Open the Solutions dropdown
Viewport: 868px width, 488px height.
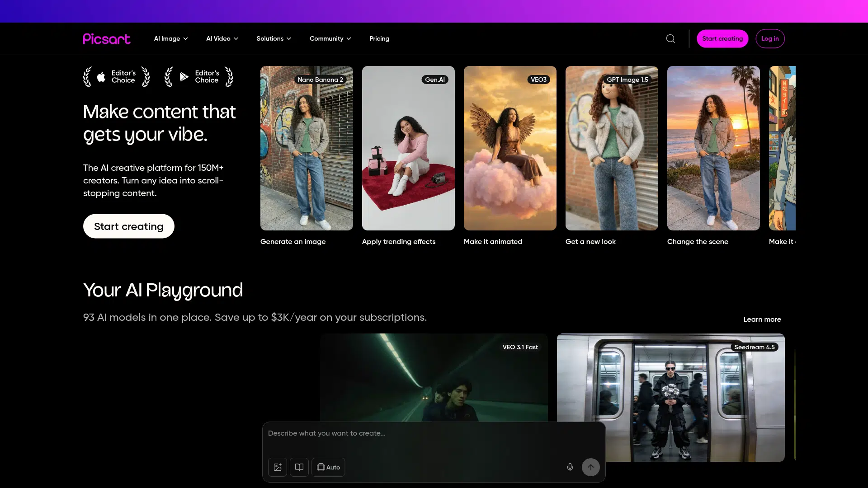[x=274, y=39]
